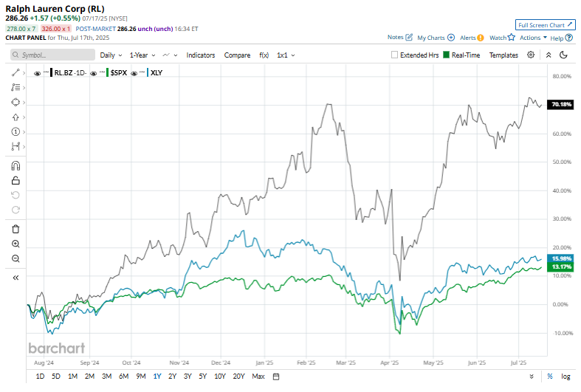Expand the bottom panel double chevron
This screenshot has width=581, height=392.
pyautogui.click(x=532, y=376)
